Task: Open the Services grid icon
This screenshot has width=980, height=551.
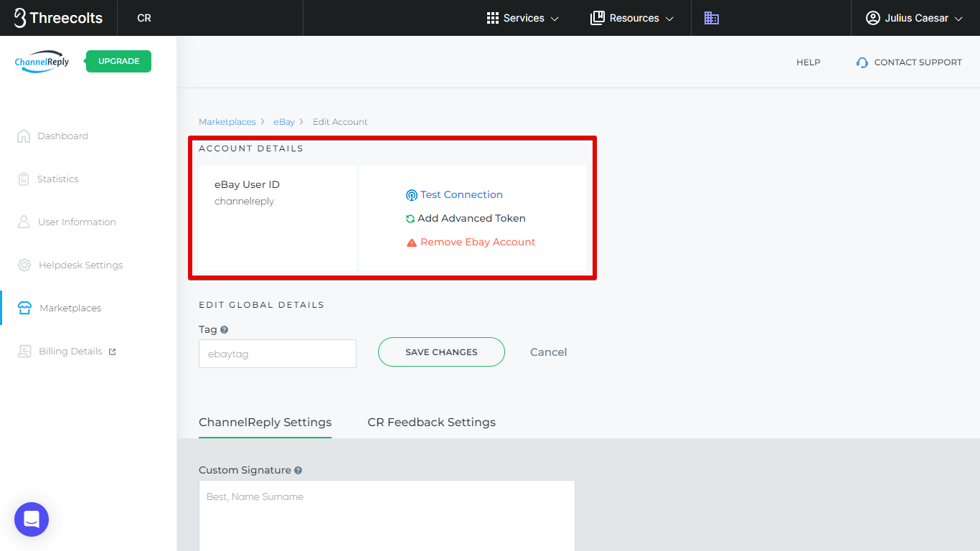Action: (x=492, y=18)
